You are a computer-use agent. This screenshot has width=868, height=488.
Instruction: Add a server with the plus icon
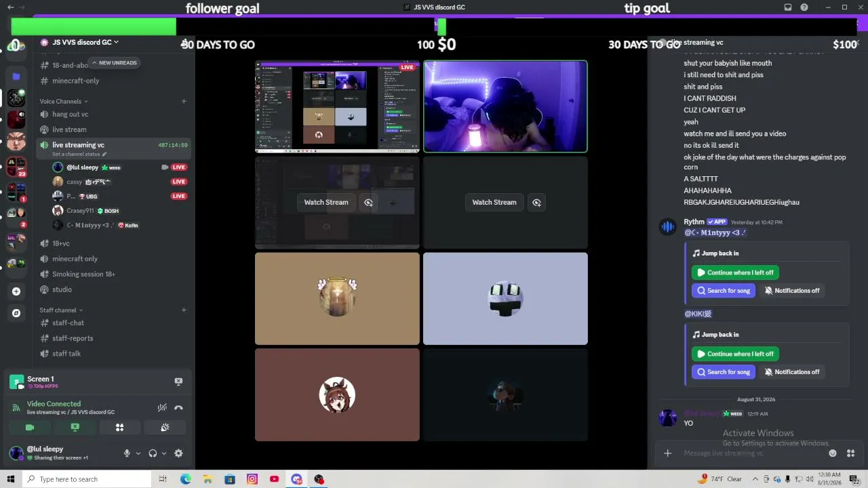[x=16, y=291]
